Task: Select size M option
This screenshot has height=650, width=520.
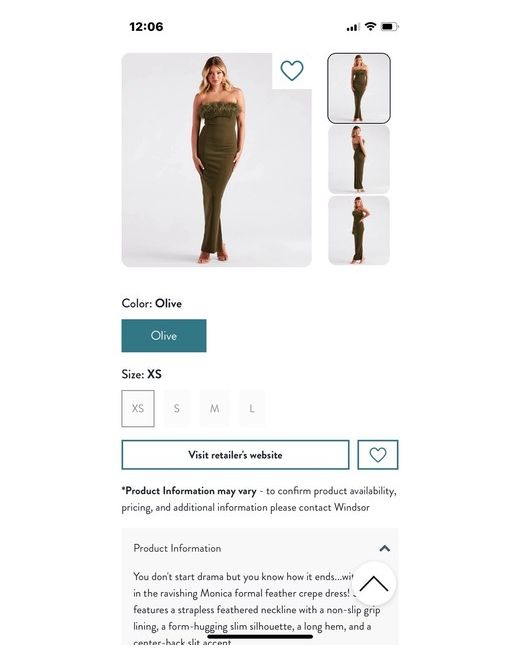Action: 214,408
